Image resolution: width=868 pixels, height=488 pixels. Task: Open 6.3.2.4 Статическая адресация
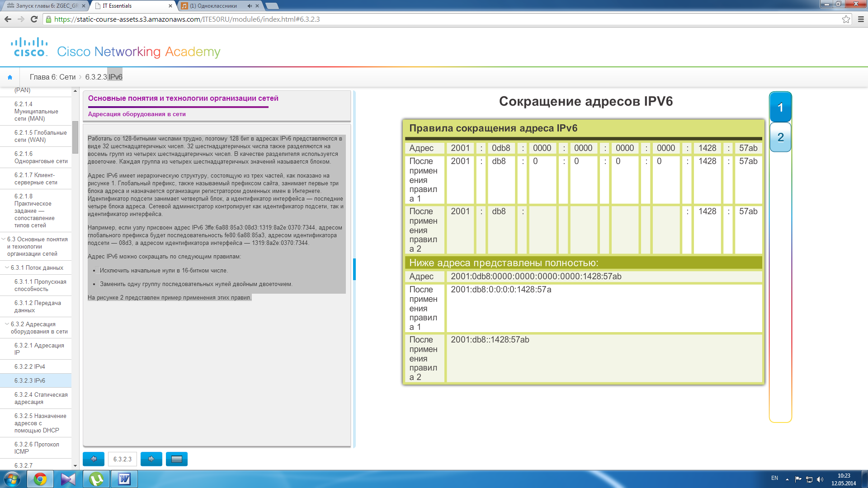tap(36, 398)
